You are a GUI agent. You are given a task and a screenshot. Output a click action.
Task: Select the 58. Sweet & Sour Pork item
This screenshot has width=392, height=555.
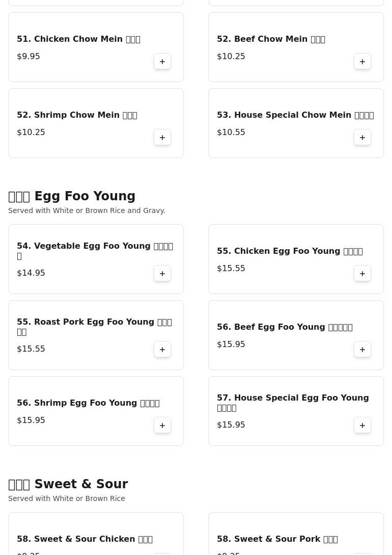point(296,534)
